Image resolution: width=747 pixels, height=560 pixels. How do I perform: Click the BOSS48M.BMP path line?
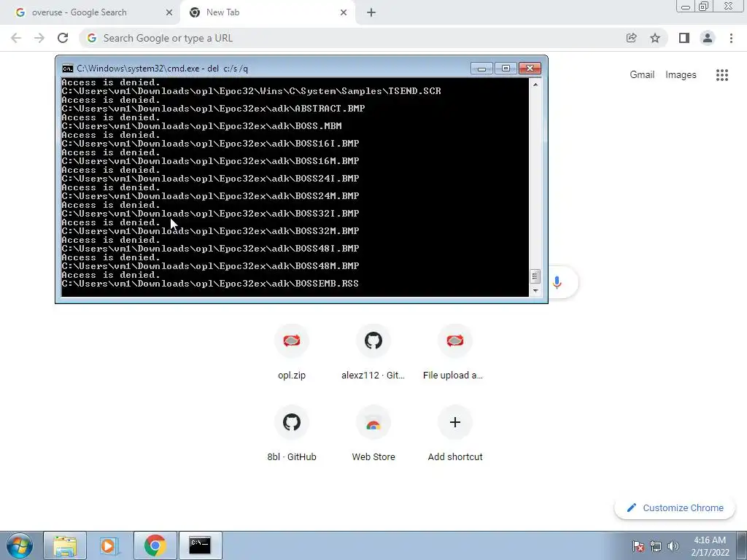(x=210, y=266)
